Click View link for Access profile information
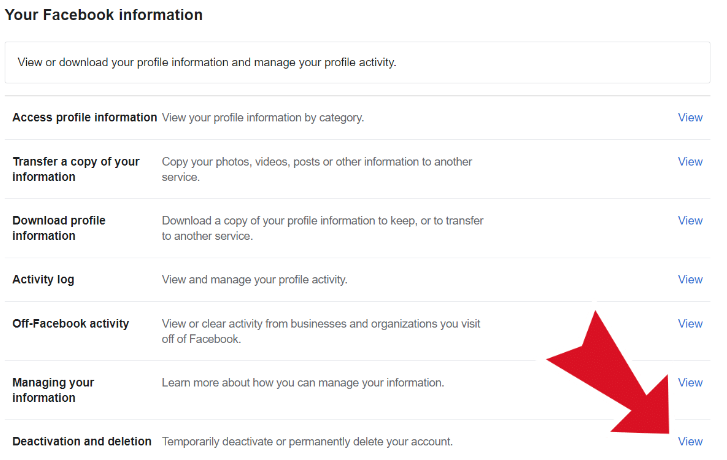 point(690,117)
